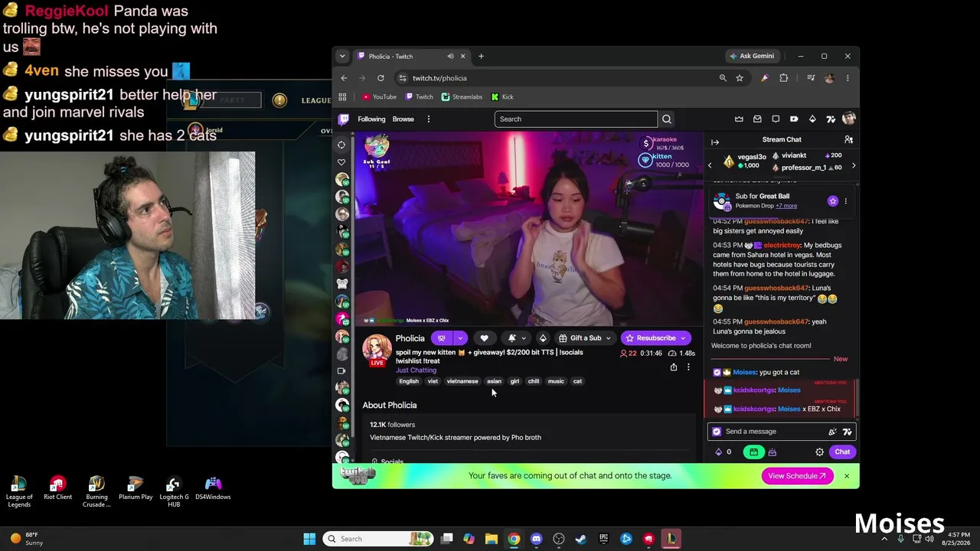Viewport: 980px width, 551px height.
Task: Open Logitech G HUB desktop shortcut
Action: [x=174, y=491]
